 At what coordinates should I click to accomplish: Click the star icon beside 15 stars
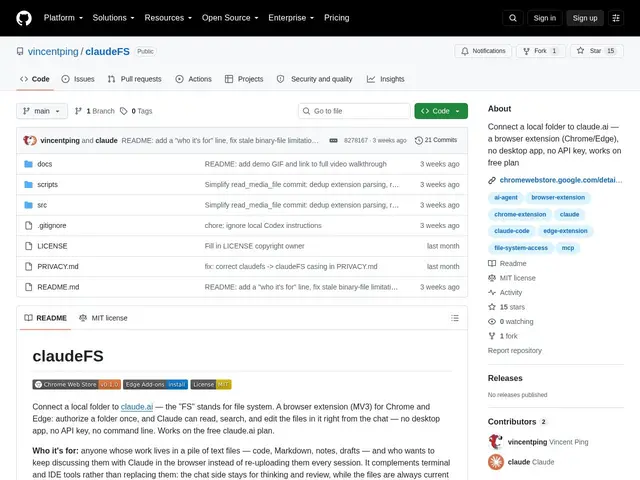[492, 307]
